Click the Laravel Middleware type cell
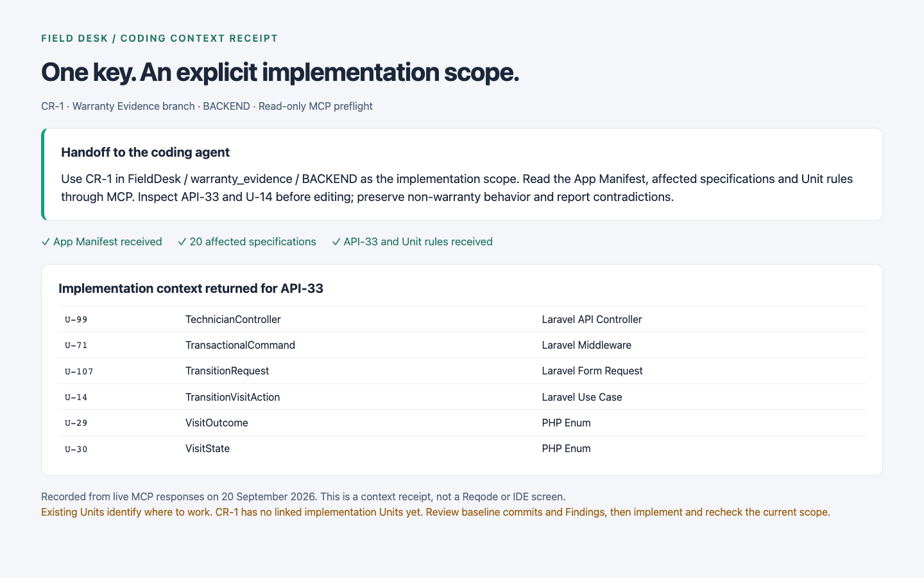924x578 pixels. (586, 345)
